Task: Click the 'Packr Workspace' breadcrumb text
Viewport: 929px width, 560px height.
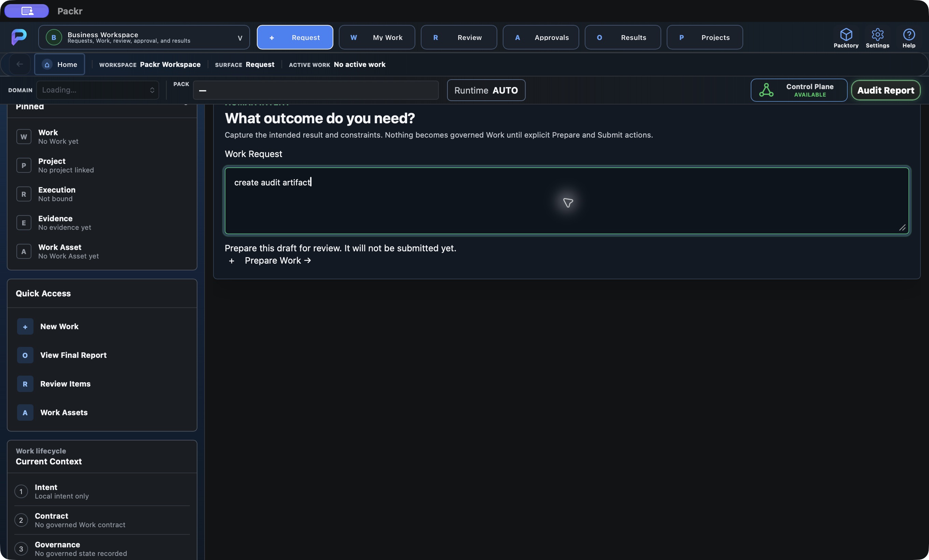Action: click(x=170, y=65)
